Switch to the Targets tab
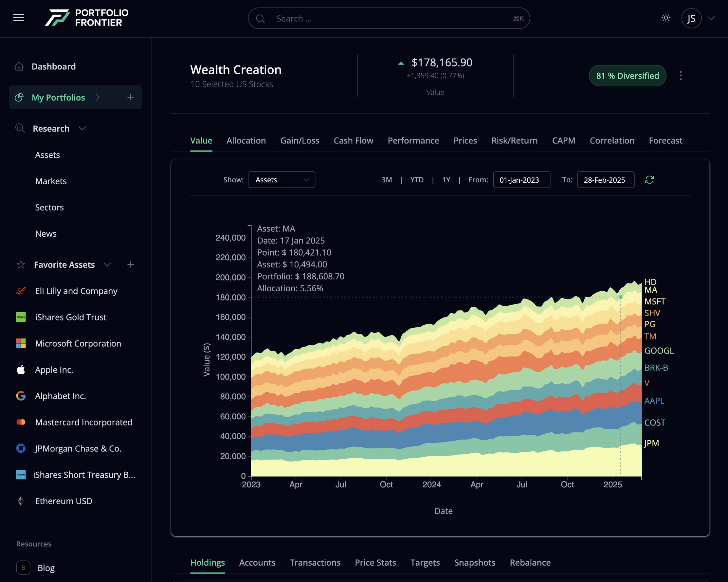The image size is (728, 582). 425,562
